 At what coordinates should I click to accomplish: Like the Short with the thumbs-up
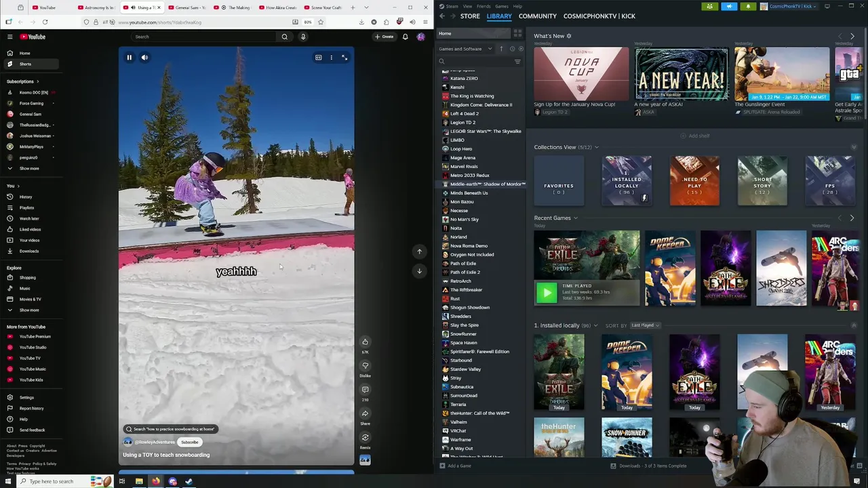[365, 342]
